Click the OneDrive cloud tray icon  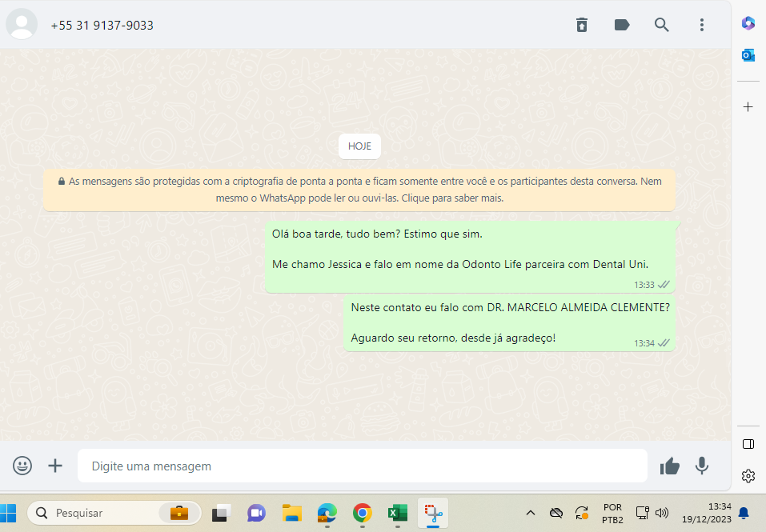pyautogui.click(x=556, y=513)
